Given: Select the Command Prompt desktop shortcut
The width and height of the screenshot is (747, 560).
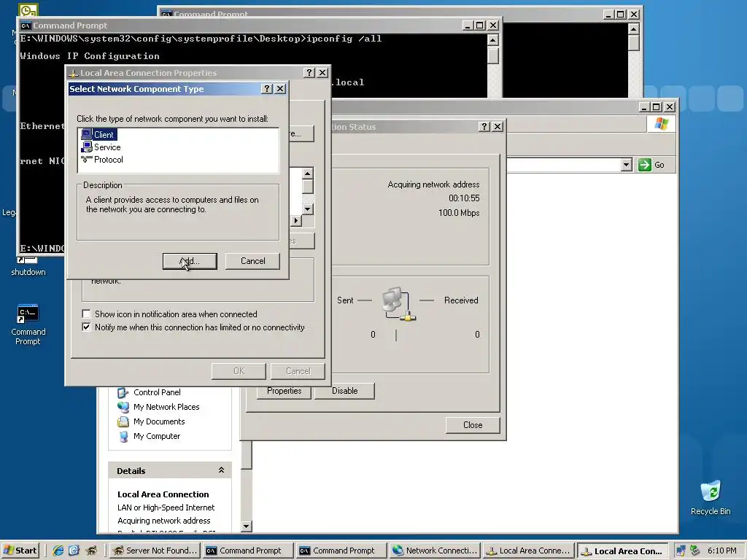Looking at the screenshot, I should pos(28,324).
